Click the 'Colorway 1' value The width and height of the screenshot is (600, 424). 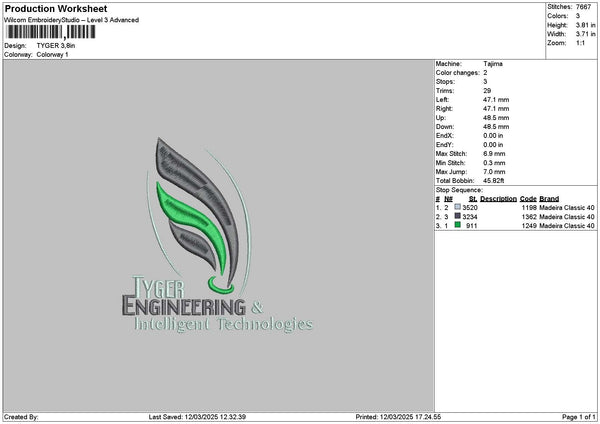[x=52, y=55]
